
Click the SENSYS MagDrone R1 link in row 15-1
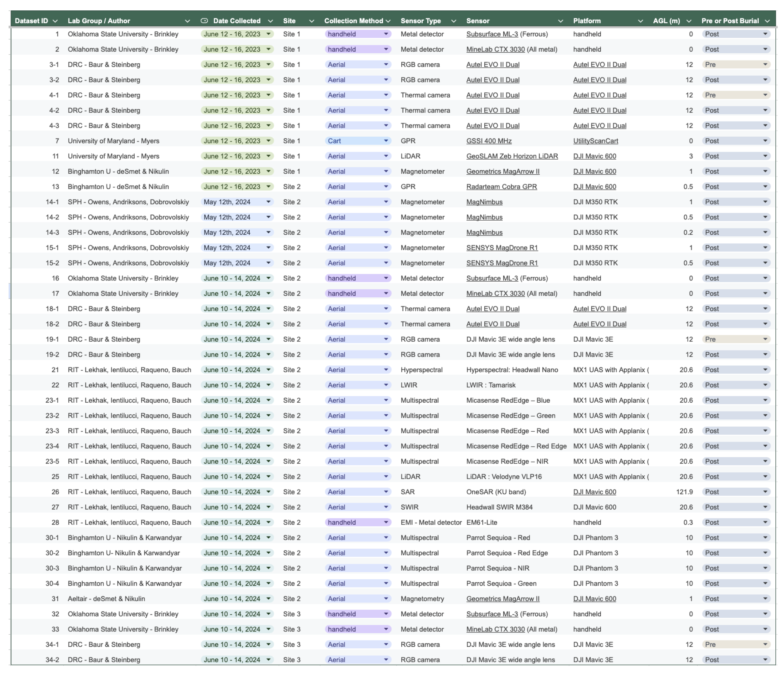502,248
